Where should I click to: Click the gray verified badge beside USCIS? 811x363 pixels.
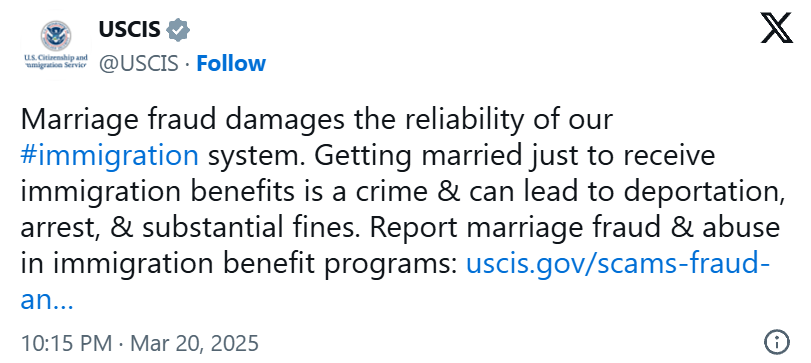pos(177,29)
